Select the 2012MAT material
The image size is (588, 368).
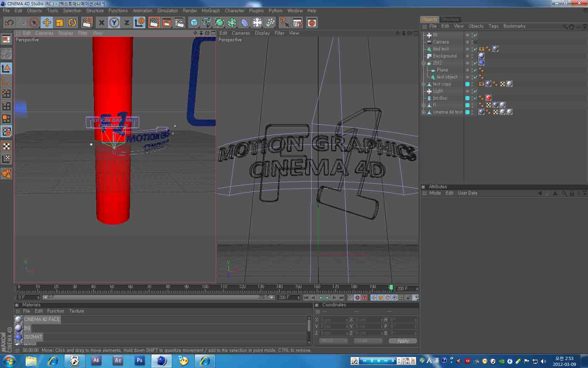(x=33, y=337)
